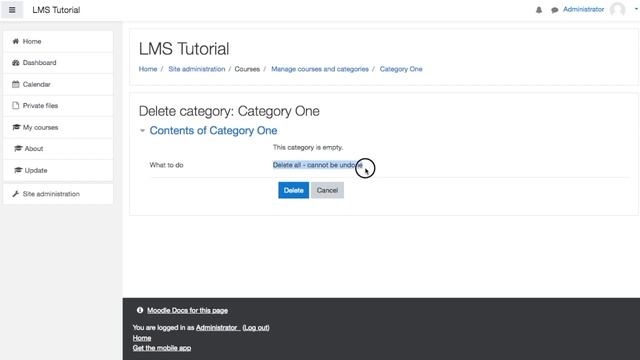Screen dimensions: 640x360
Task: Click the Delete category: Category One heading
Action: point(229,111)
